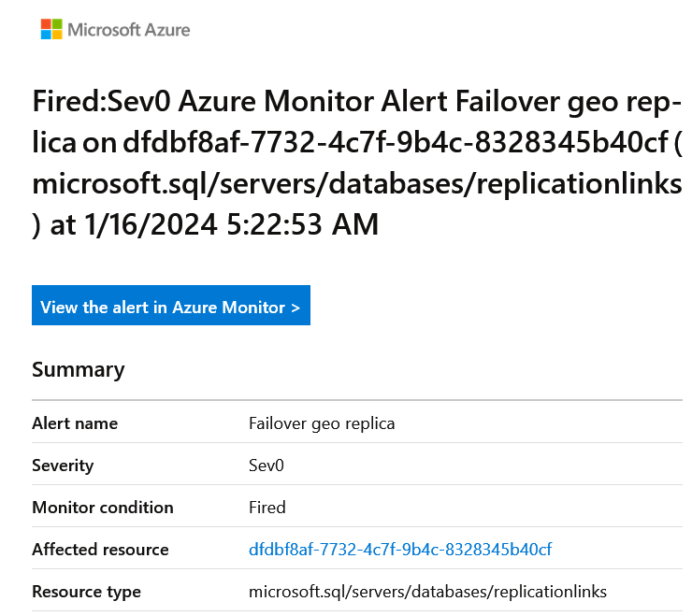
Task: Select the 'Affected resource' row label
Action: (100, 550)
